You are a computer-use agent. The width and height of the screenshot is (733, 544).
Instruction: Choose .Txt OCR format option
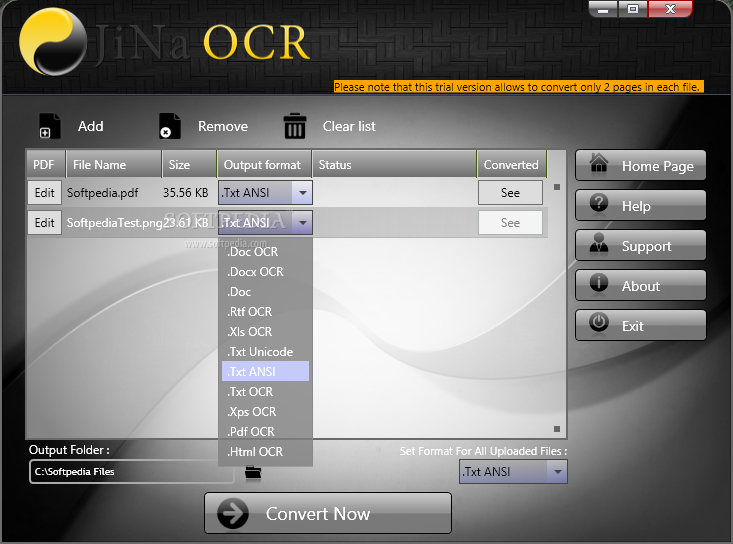coord(265,392)
